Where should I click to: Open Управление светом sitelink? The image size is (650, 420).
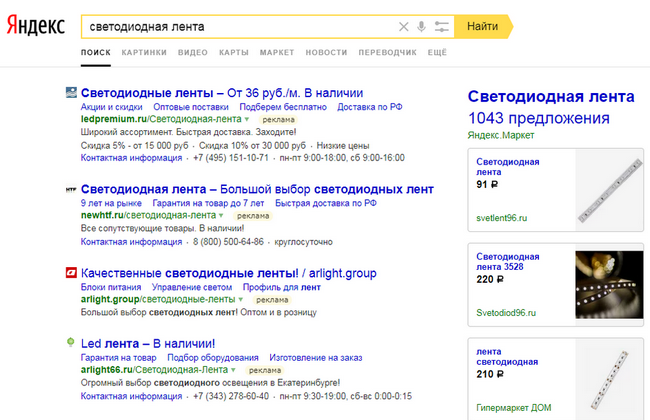192,287
